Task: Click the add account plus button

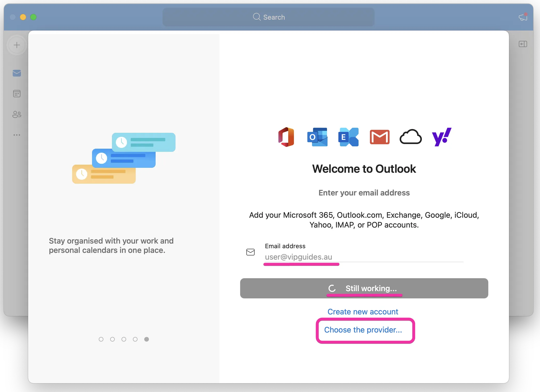Action: tap(16, 45)
